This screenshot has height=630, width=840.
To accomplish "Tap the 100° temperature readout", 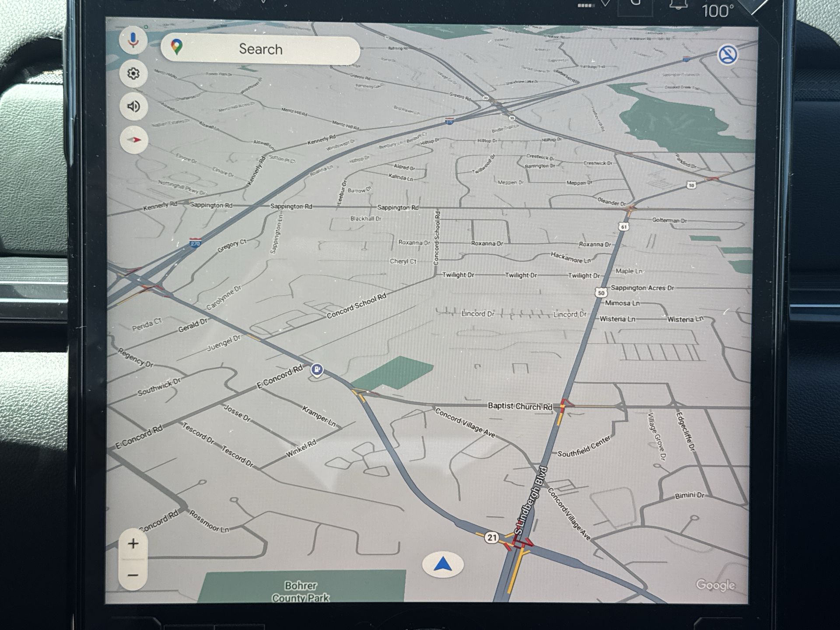I will (x=717, y=11).
